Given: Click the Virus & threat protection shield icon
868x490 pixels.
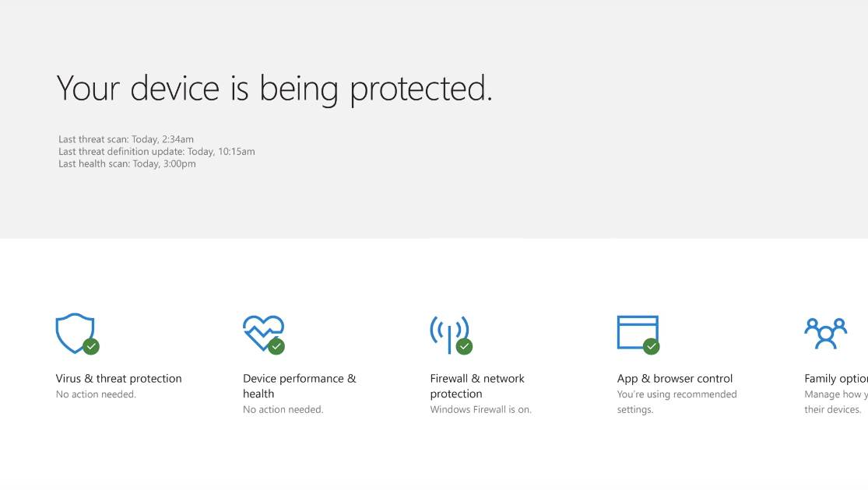Looking at the screenshot, I should tap(73, 332).
